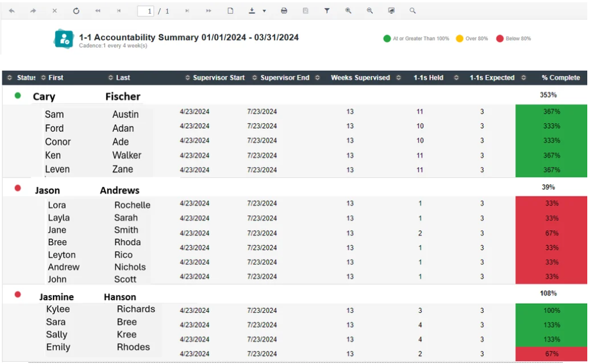
Task: Click inside the page number field
Action: point(145,10)
